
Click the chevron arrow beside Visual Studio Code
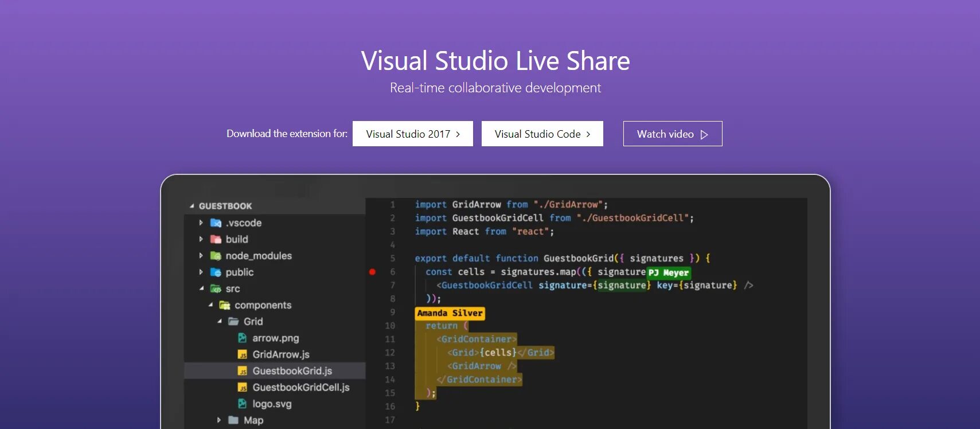pos(588,134)
